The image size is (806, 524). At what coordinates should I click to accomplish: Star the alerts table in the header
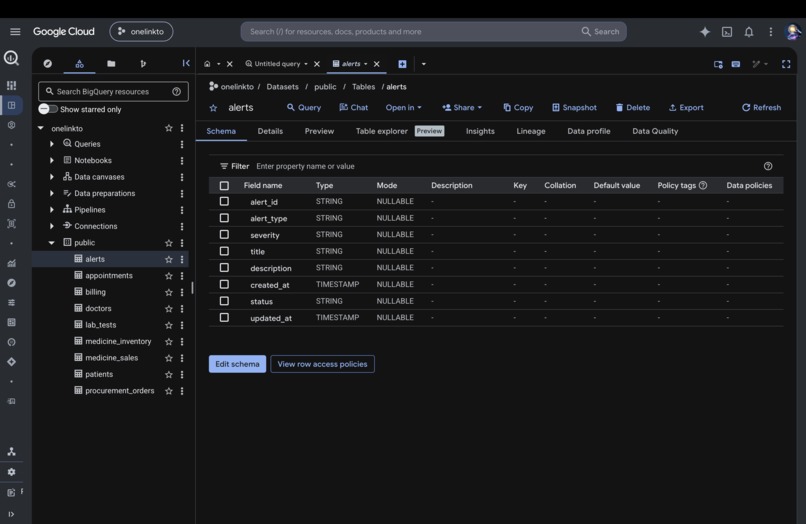pos(213,107)
